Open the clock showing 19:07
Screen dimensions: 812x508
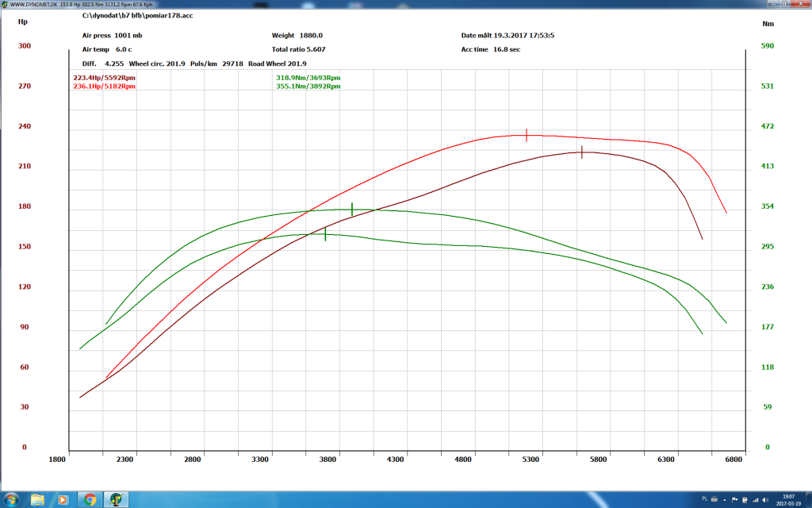[789, 500]
